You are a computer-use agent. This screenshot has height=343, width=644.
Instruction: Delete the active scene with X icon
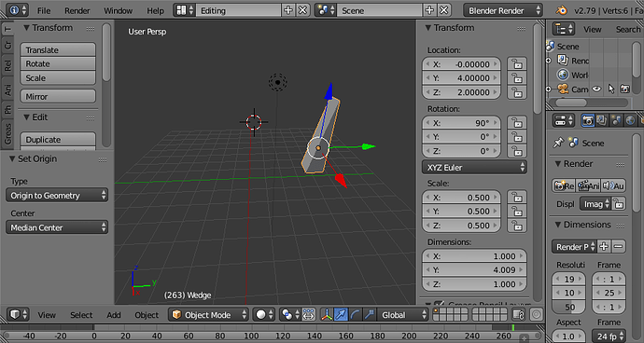(x=444, y=10)
